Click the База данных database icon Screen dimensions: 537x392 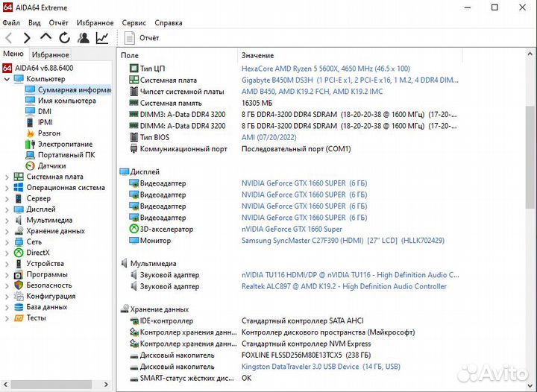click(x=19, y=307)
